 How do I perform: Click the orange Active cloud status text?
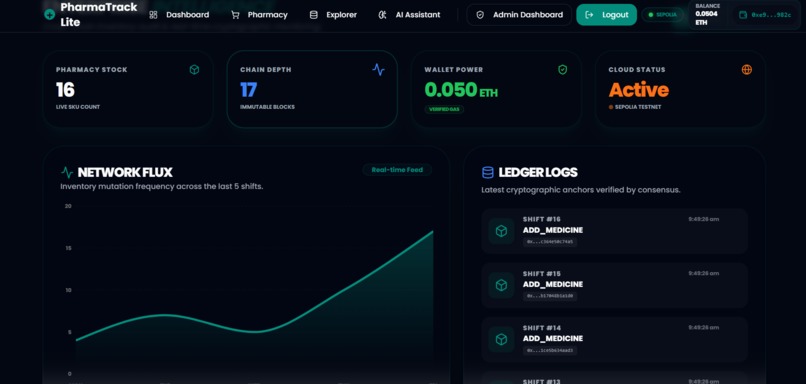point(639,90)
